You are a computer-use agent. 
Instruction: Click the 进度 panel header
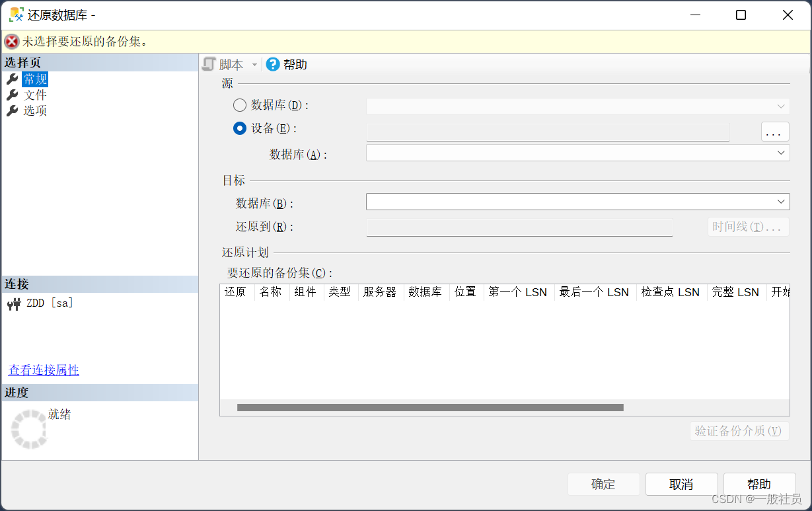click(100, 393)
